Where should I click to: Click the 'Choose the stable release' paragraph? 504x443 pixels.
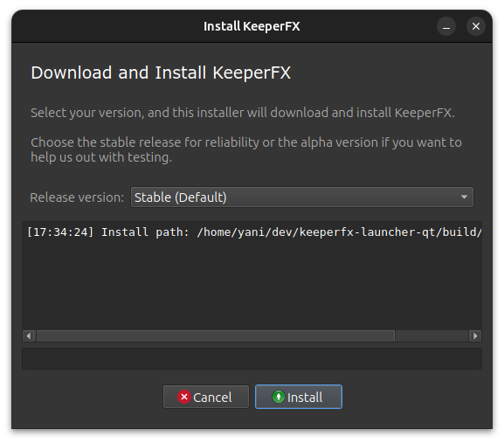[x=246, y=149]
